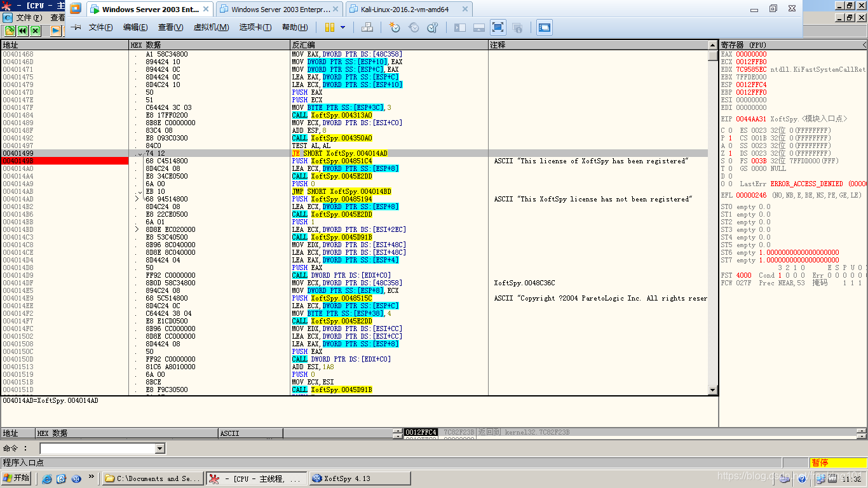Screen dimensions: 868x488
Task: Click the console view icon at toolbar end
Action: (545, 27)
